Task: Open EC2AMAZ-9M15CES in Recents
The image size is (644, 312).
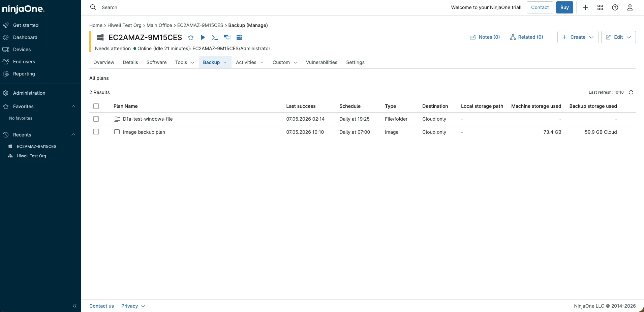Action: pos(36,147)
